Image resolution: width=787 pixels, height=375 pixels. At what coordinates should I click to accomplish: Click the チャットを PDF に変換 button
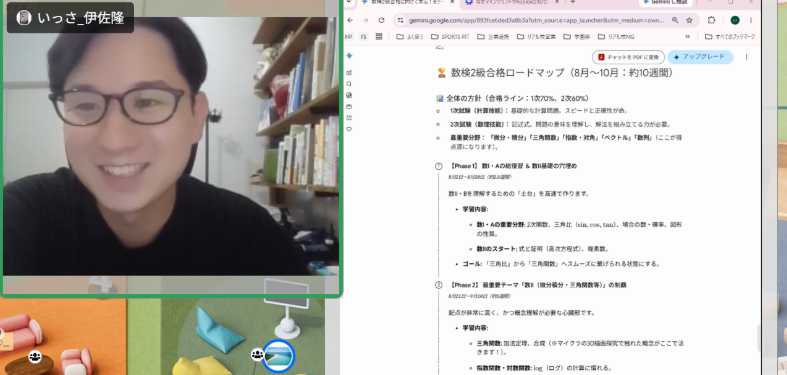[x=628, y=57]
